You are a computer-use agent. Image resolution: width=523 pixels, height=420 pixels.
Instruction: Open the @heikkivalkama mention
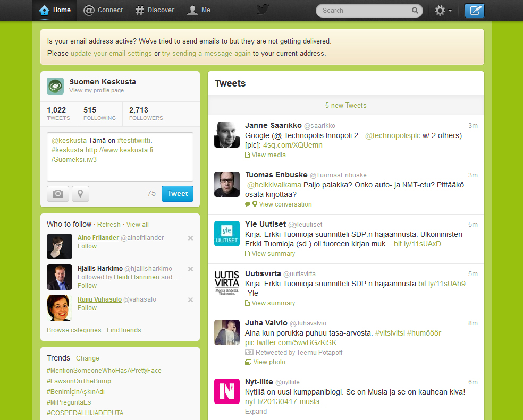[x=274, y=185]
